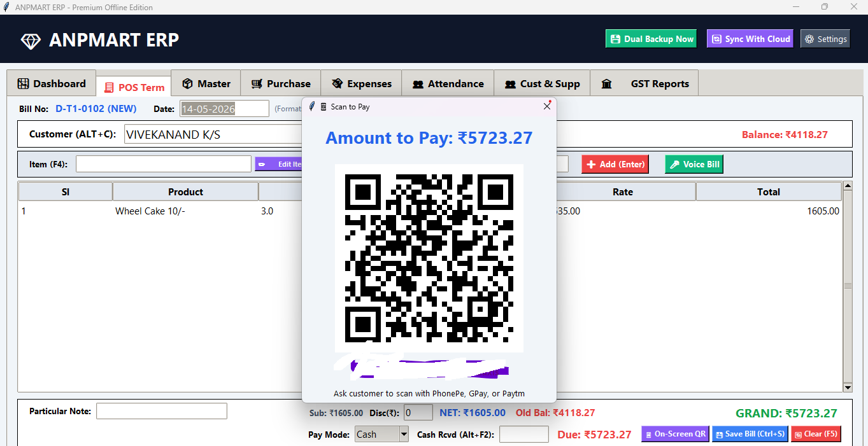Image resolution: width=868 pixels, height=446 pixels.
Task: Click the Master tab box icon
Action: (187, 83)
